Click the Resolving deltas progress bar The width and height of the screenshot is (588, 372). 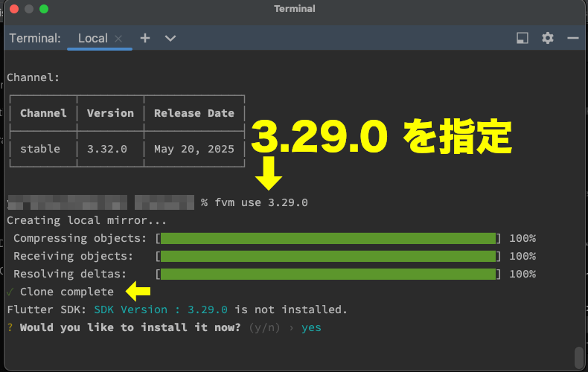[328, 274]
